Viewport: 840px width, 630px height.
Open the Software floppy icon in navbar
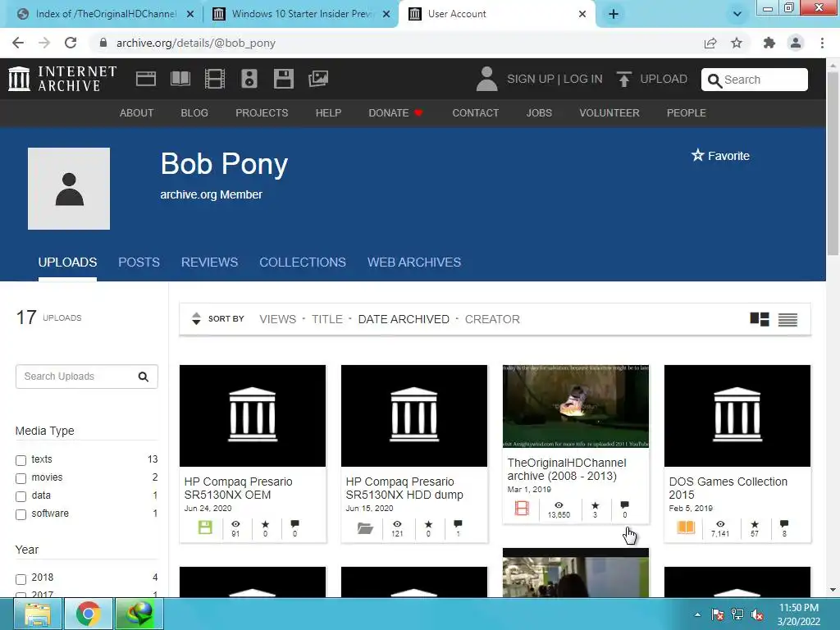[283, 79]
